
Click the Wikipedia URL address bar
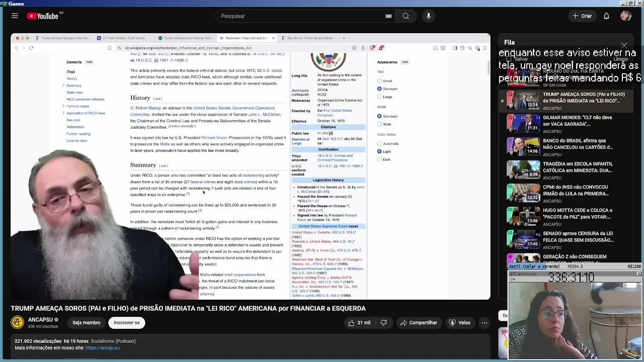coord(234,48)
